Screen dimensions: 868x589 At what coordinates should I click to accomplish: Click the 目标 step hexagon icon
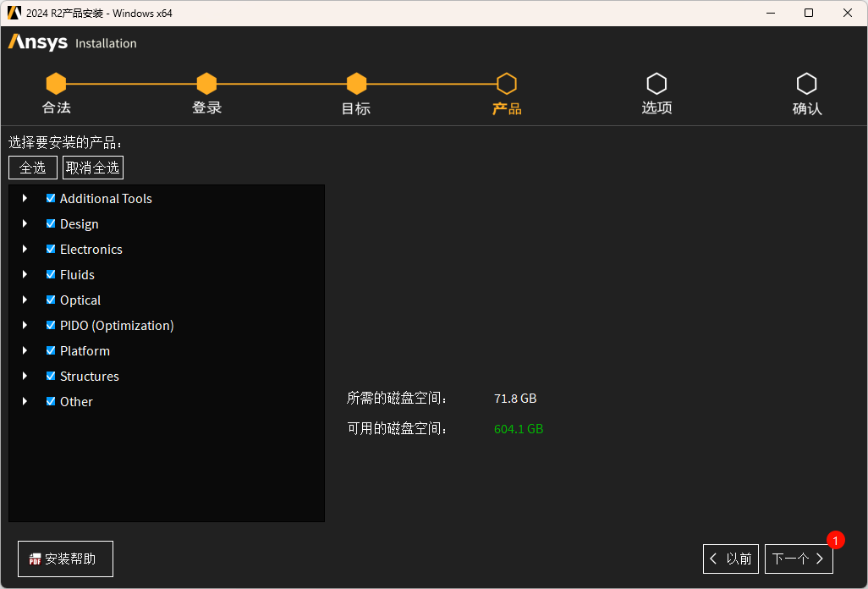coord(356,84)
